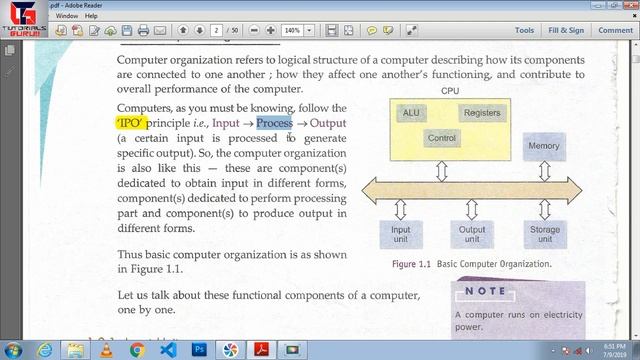Image resolution: width=640 pixels, height=360 pixels.
Task: Launch Internet Explorer from taskbar
Action: click(x=44, y=350)
